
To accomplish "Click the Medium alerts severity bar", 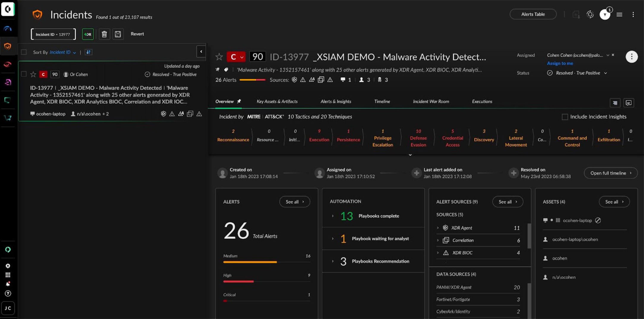I will pyautogui.click(x=250, y=262).
